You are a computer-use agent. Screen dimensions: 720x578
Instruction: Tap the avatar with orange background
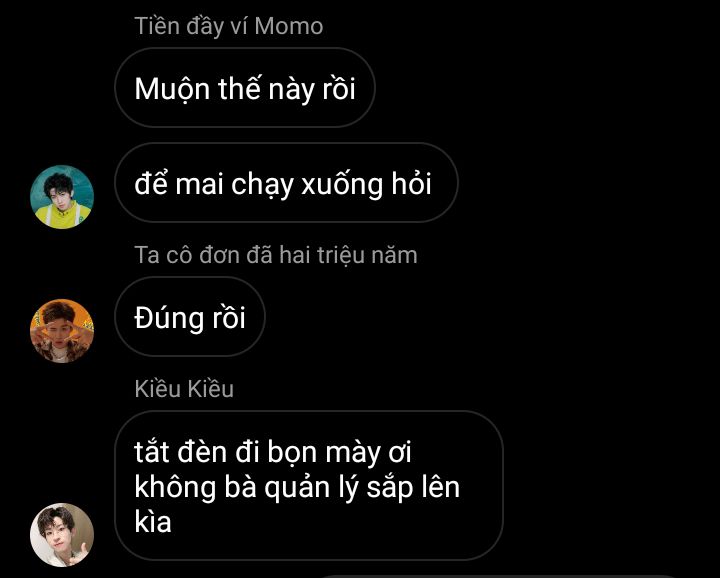pyautogui.click(x=62, y=330)
